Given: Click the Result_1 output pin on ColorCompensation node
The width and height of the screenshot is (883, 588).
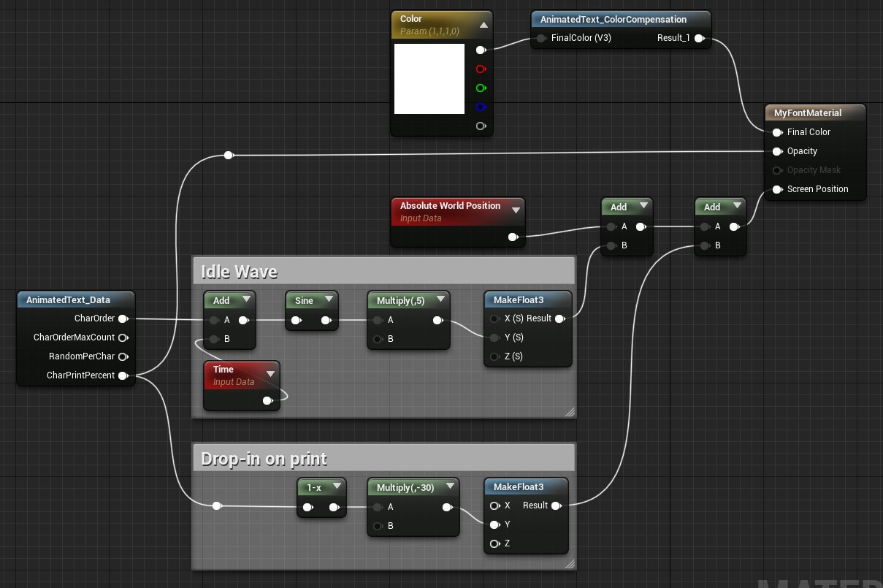Looking at the screenshot, I should click(x=699, y=38).
